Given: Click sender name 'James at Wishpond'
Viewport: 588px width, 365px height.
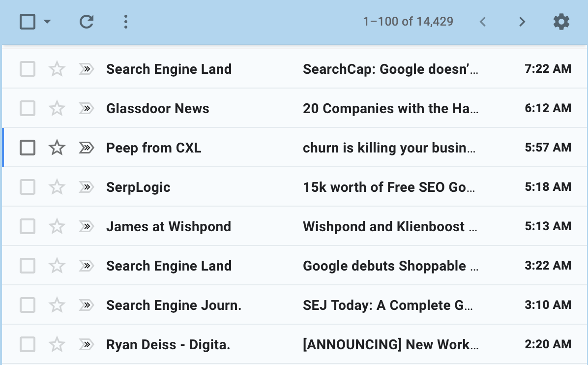Looking at the screenshot, I should coord(168,227).
